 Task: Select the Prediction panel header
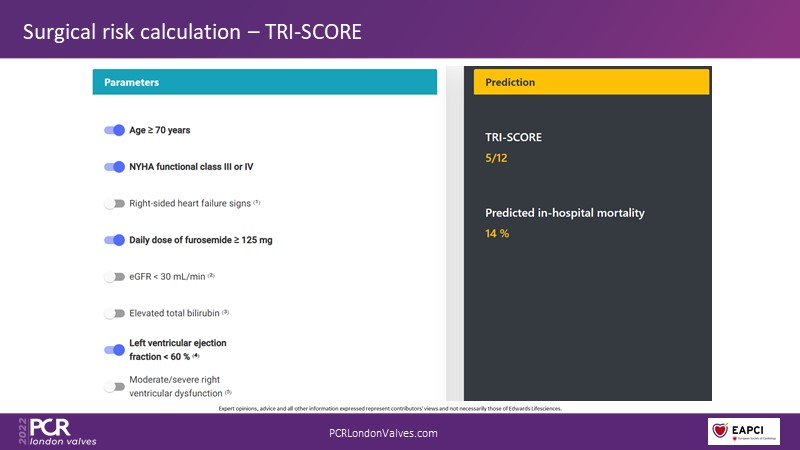(591, 82)
